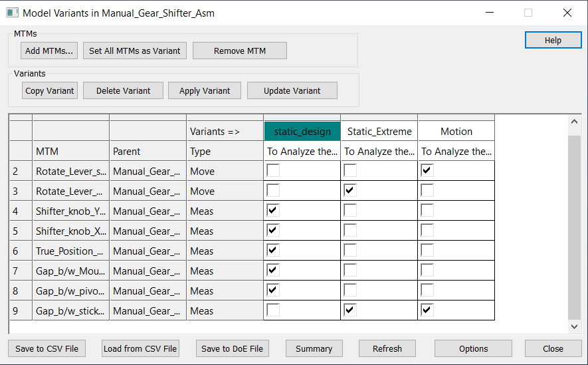Click the Copy Variant button
588x365 pixels.
50,91
